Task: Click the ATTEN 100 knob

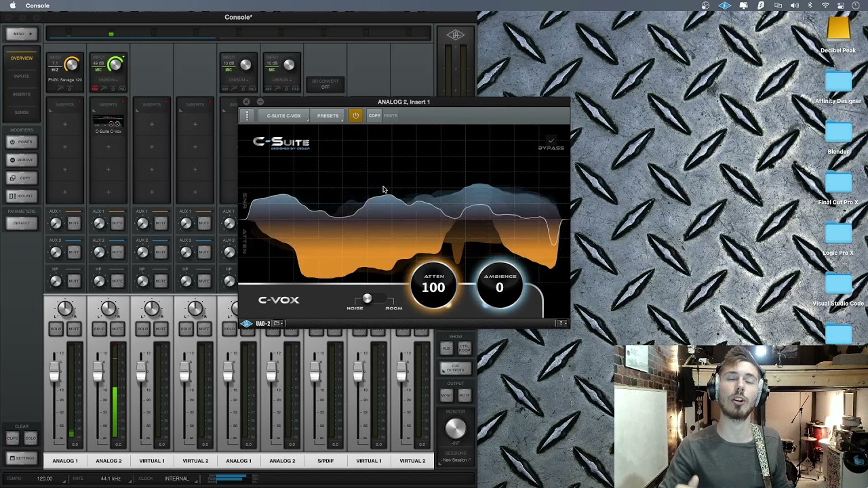Action: pyautogui.click(x=433, y=285)
